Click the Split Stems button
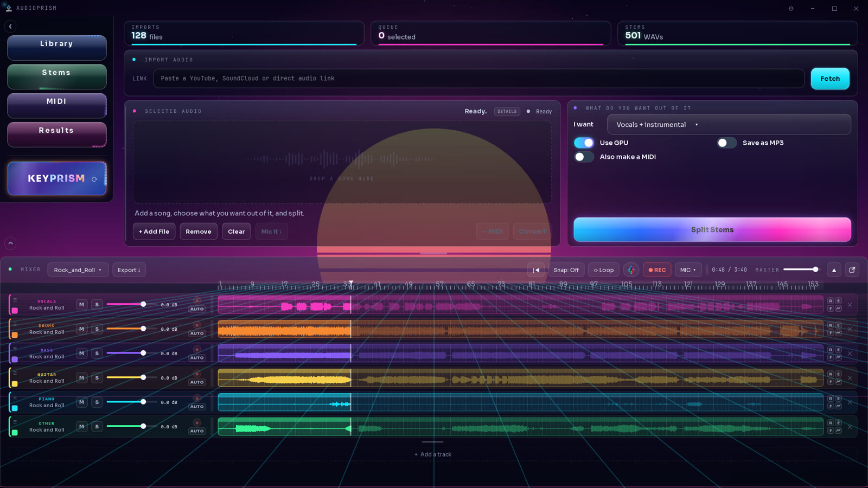The image size is (868, 488). [x=712, y=230]
